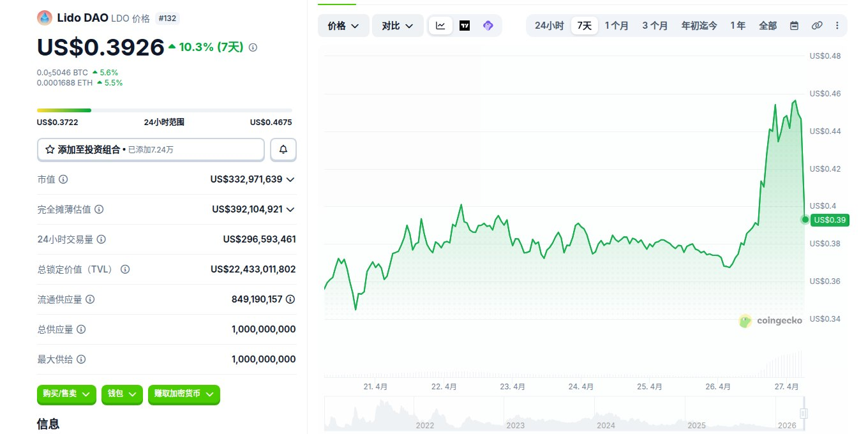Image resolution: width=868 pixels, height=434 pixels.
Task: Click the right handle of the chart navigator
Action: 804,414
